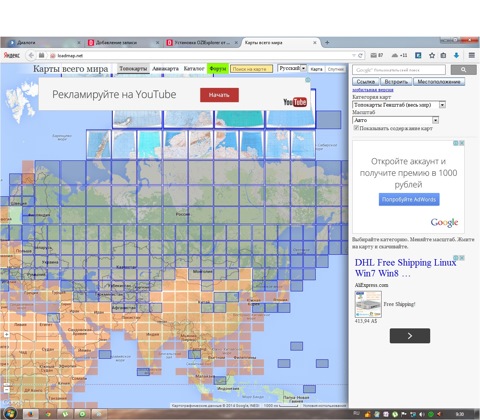Reload the loadmap.net page
This screenshot has height=420, width=480.
360,55
